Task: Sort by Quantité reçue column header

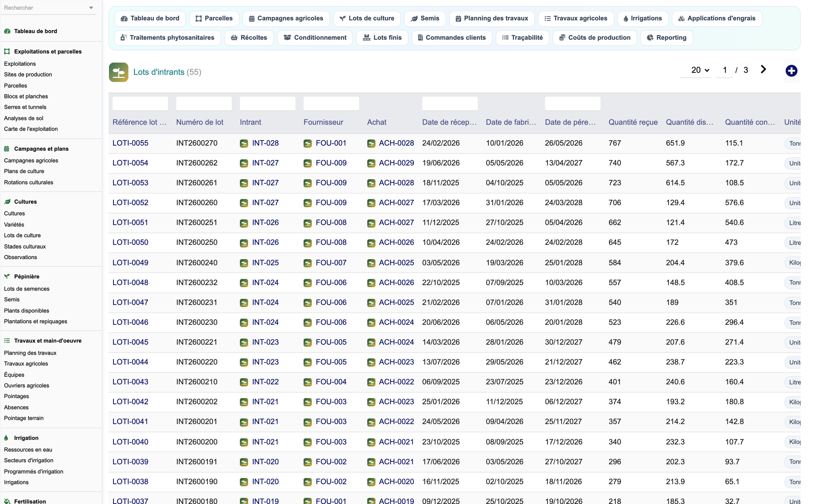Action: coord(633,122)
